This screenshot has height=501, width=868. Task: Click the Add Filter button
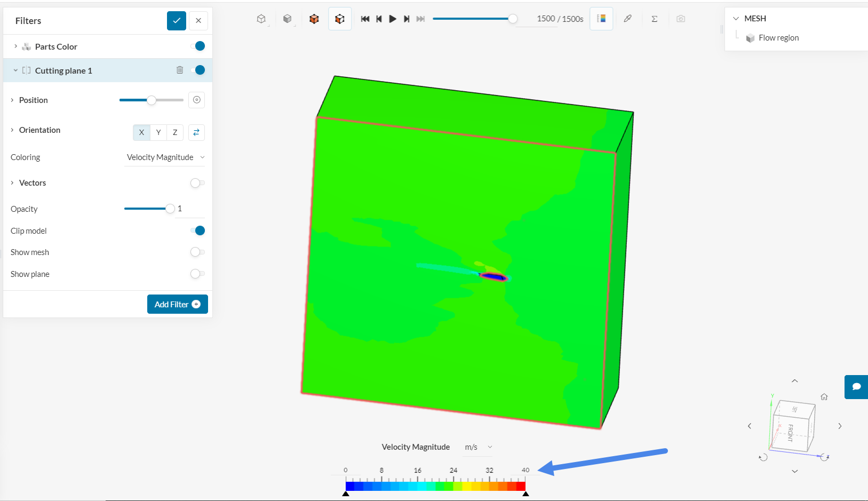tap(177, 304)
